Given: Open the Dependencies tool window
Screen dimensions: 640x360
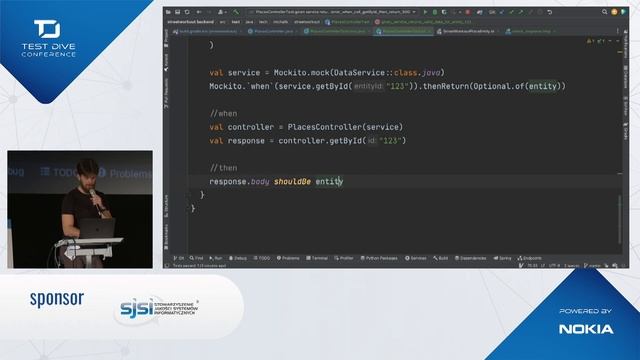Looking at the screenshot, I should [471, 258].
